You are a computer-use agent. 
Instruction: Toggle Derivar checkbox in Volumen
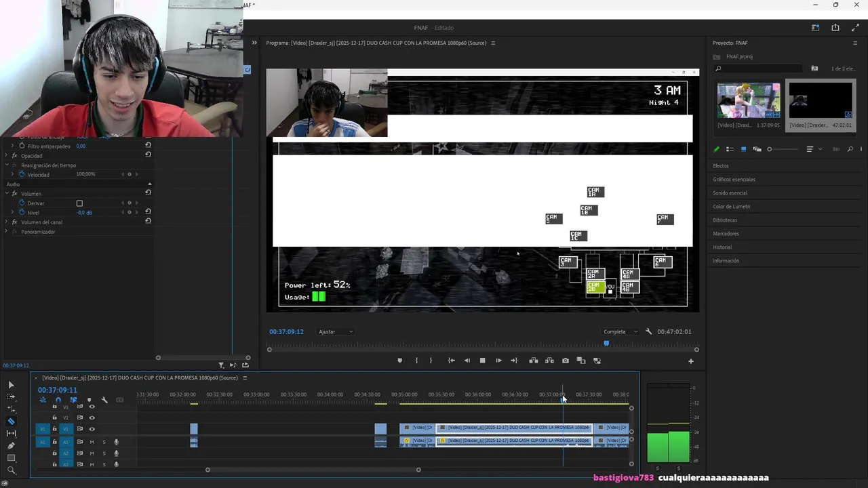(79, 203)
